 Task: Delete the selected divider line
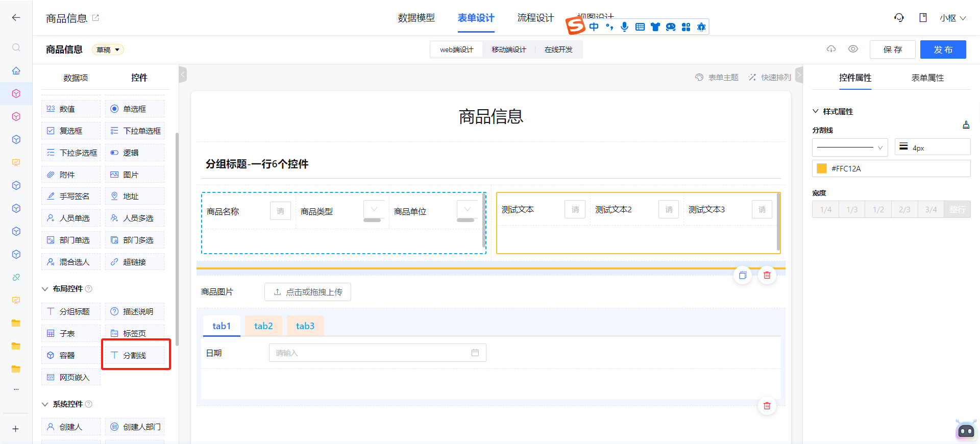[x=767, y=275]
